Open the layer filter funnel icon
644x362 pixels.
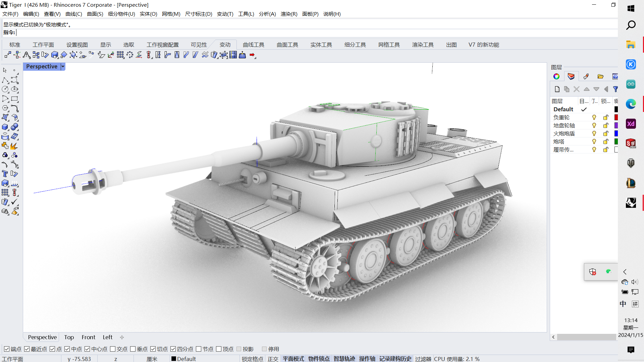(615, 89)
